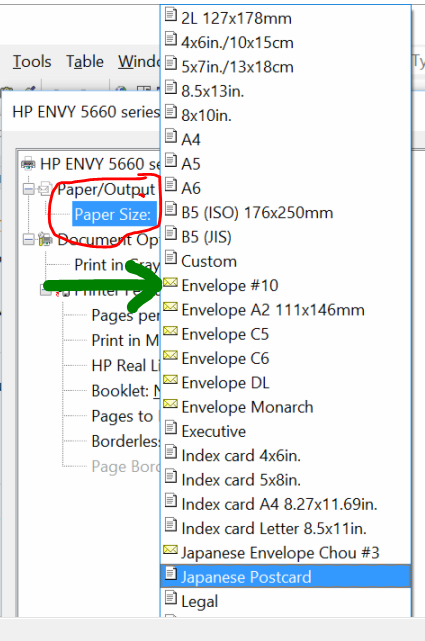This screenshot has height=641, width=425.
Task: Select the Pages per sheet tree item
Action: (125, 316)
